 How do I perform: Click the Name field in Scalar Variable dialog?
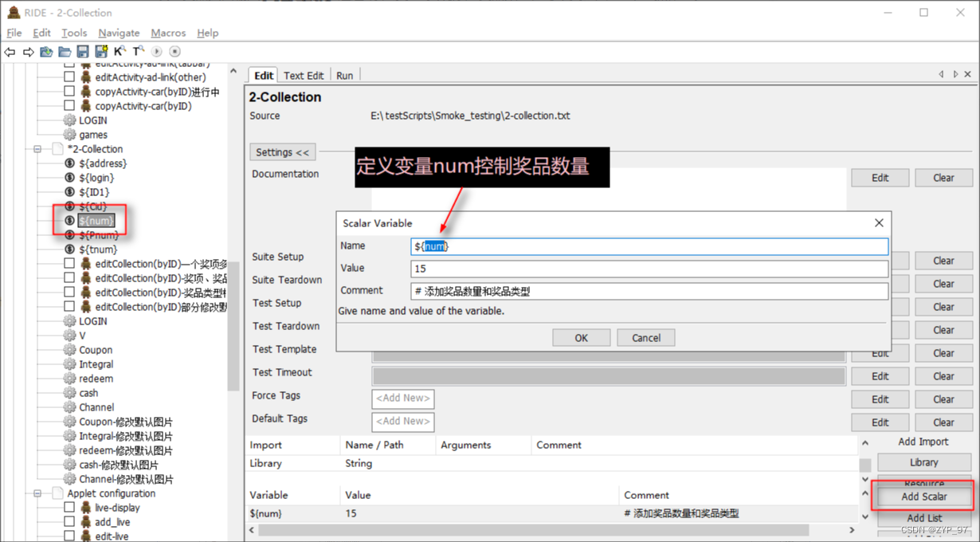(649, 246)
